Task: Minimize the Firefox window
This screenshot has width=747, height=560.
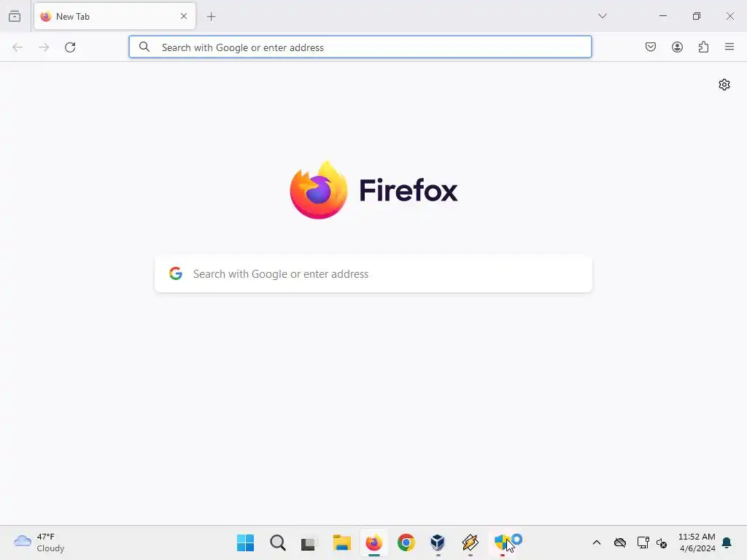Action: [x=663, y=16]
